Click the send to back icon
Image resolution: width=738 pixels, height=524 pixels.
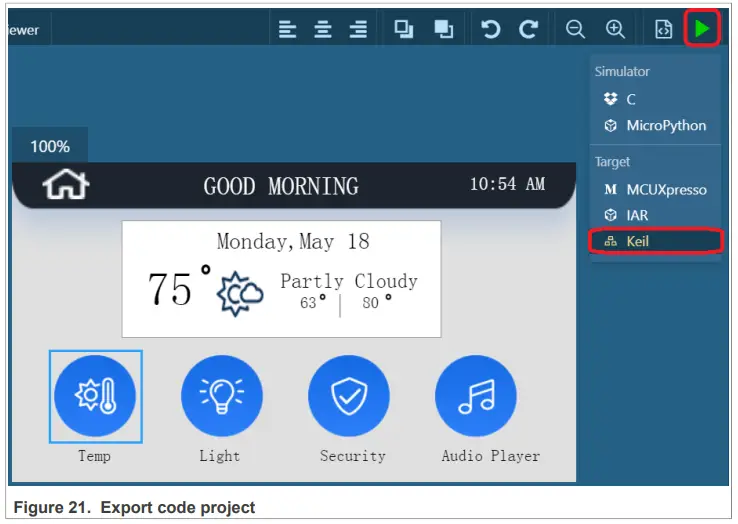coord(443,29)
